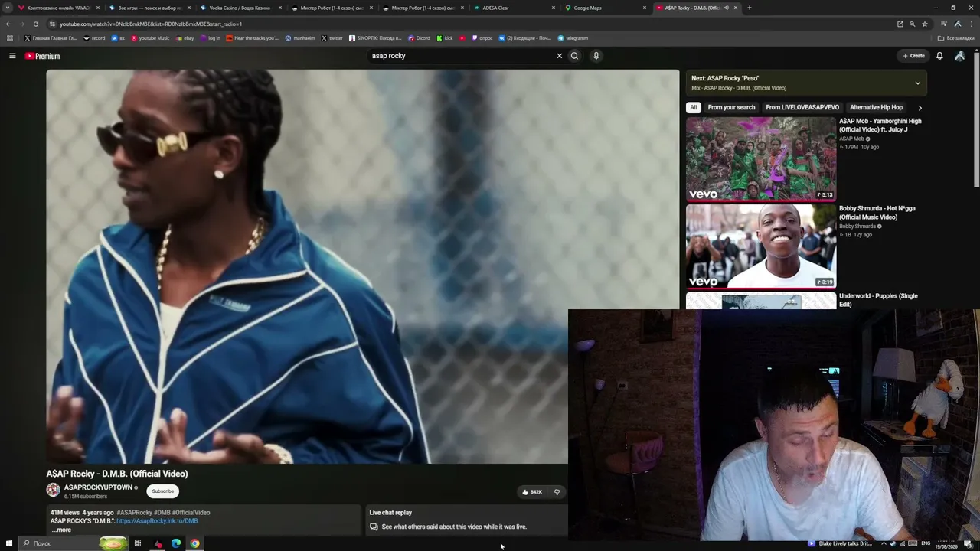This screenshot has height=551, width=980.
Task: Expand the video description with '...more'
Action: pos(61,530)
